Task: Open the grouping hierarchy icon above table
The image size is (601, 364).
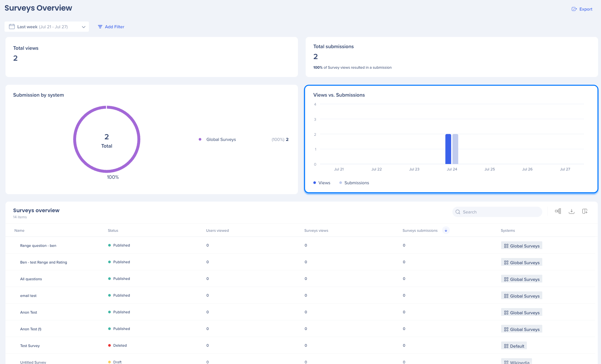Action: 558,211
